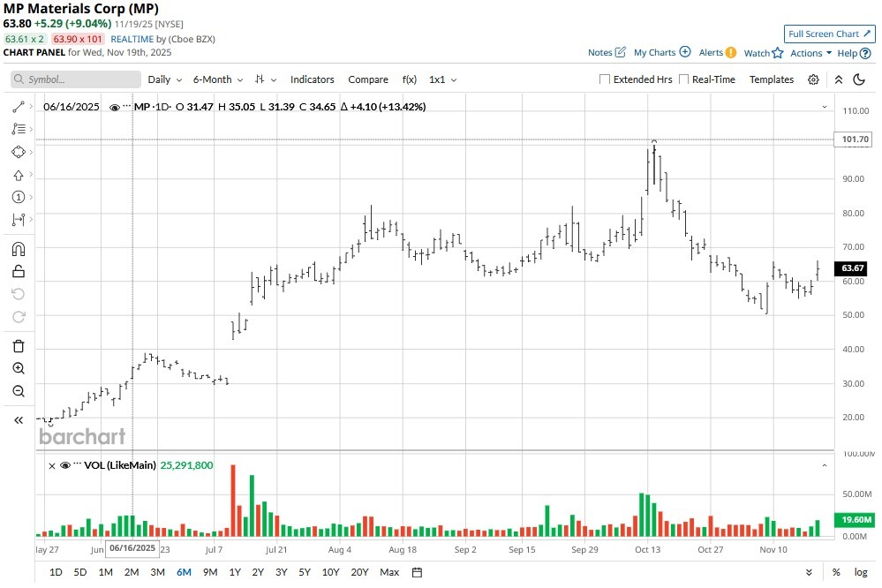Switch to the 5D range
The height and width of the screenshot is (588, 882).
(x=80, y=573)
